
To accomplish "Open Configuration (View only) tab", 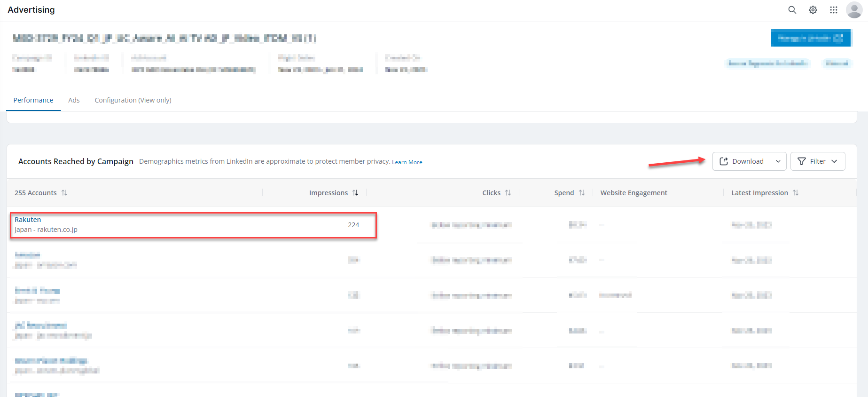I will point(133,100).
